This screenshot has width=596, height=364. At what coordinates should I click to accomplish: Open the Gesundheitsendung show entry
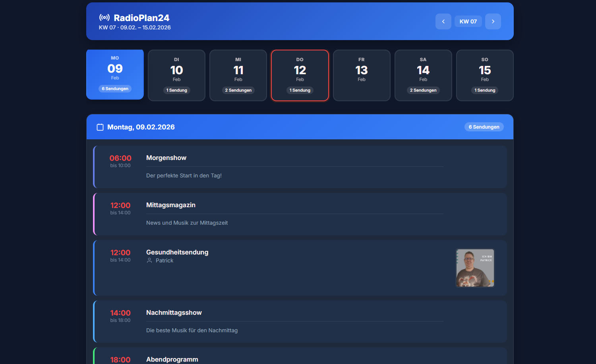[x=177, y=252]
